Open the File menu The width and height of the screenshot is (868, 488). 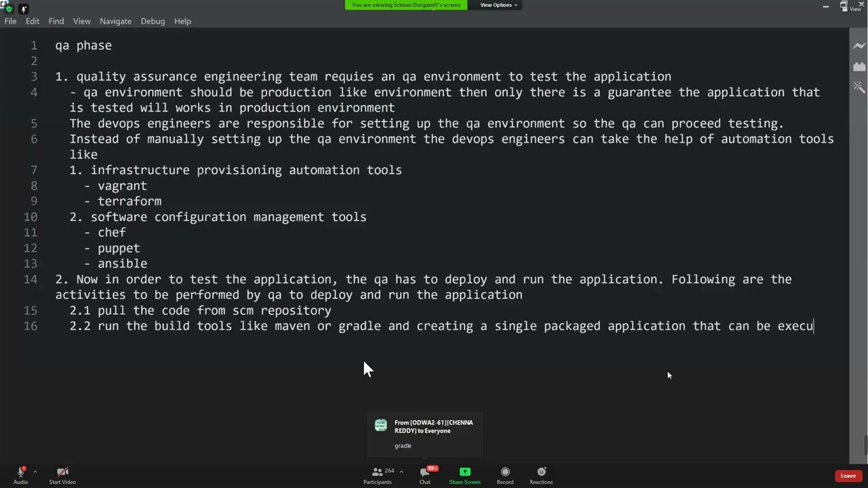click(x=10, y=21)
